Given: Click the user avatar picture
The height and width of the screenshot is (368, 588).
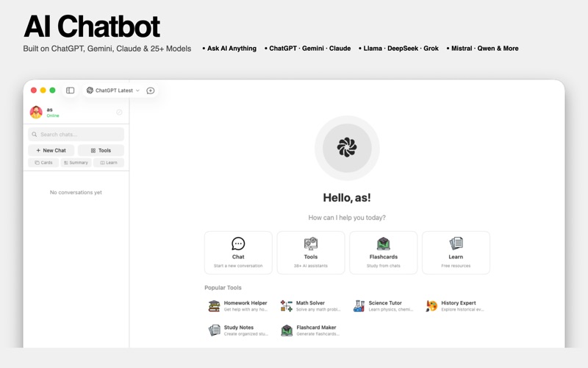Looking at the screenshot, I should pos(36,112).
